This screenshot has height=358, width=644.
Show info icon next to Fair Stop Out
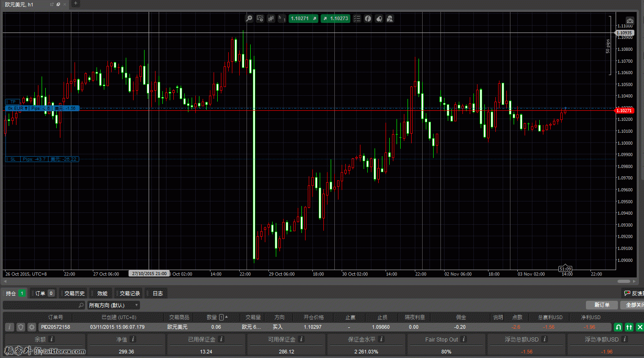[464, 339]
